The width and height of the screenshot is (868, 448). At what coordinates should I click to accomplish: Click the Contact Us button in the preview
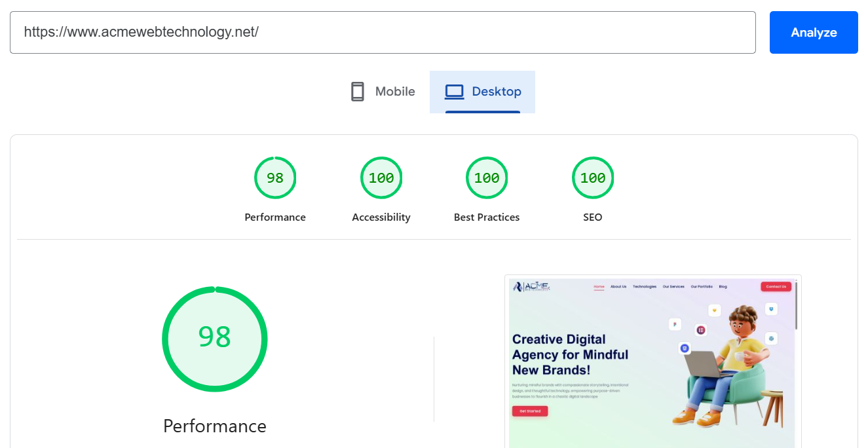point(776,286)
